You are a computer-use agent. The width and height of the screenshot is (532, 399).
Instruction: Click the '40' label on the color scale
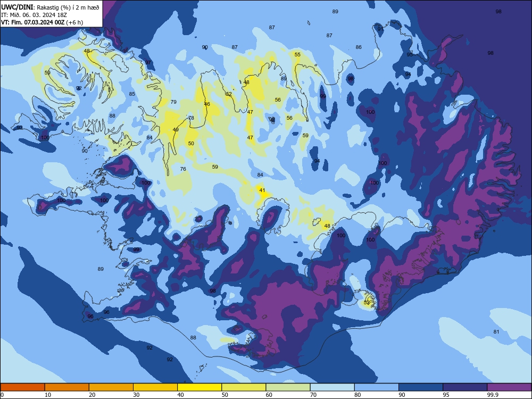(181, 395)
